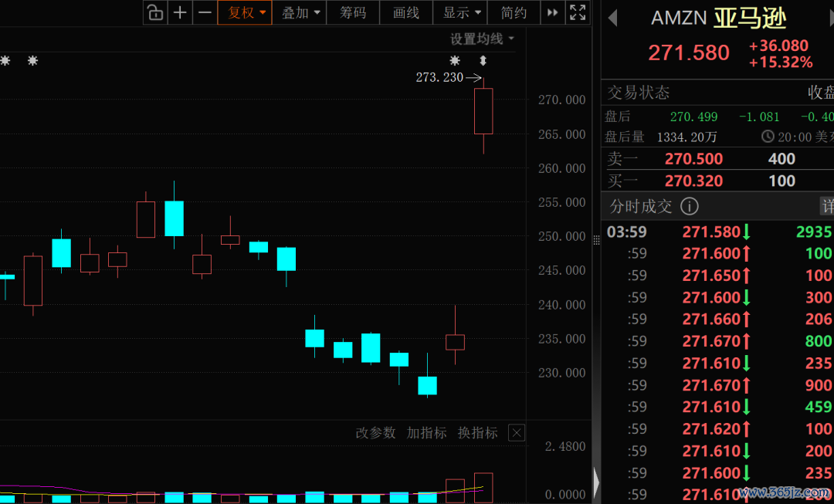Click the info icon beside 分时成交
The image size is (834, 504).
click(690, 206)
